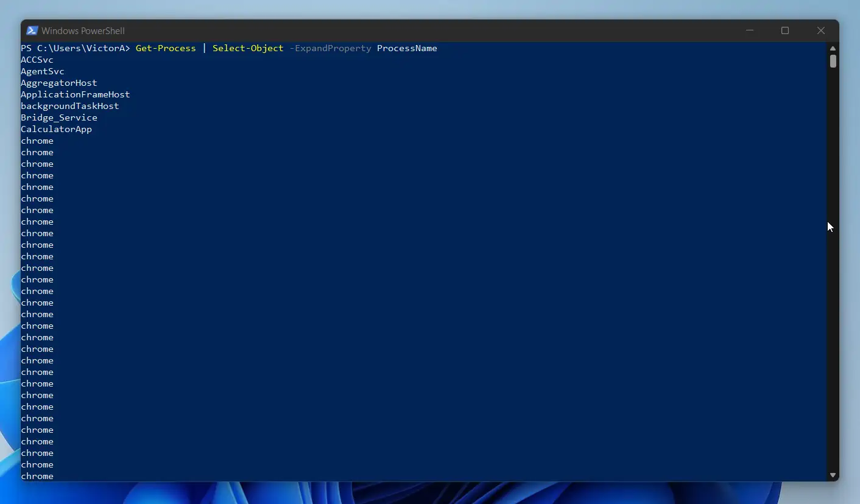Click the backgroundTaskHost output line

(70, 106)
